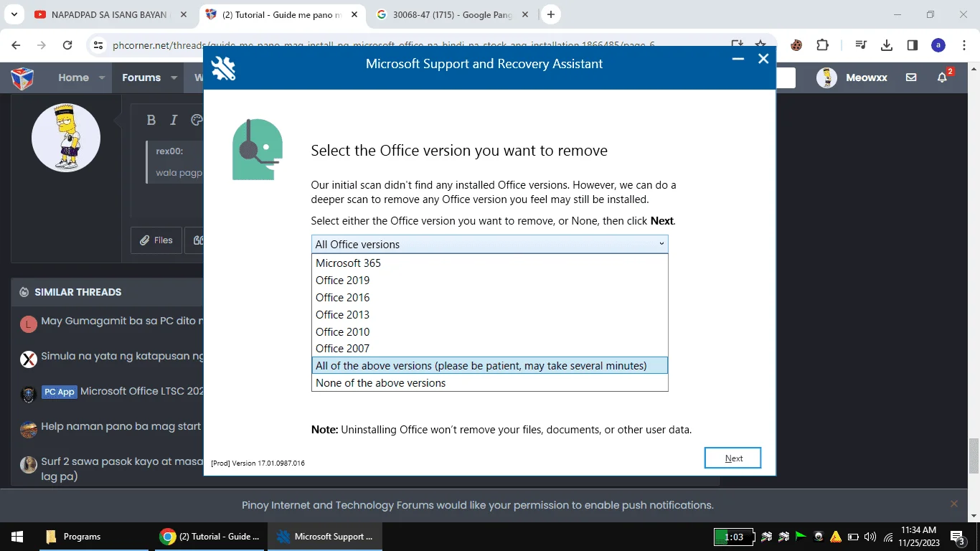The width and height of the screenshot is (980, 551).
Task: Select 'None of the above versions' option
Action: tap(490, 383)
